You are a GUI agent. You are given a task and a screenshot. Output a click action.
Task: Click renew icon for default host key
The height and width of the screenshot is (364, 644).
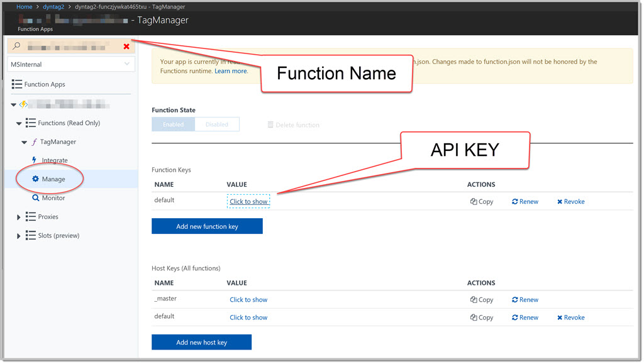[x=514, y=317]
